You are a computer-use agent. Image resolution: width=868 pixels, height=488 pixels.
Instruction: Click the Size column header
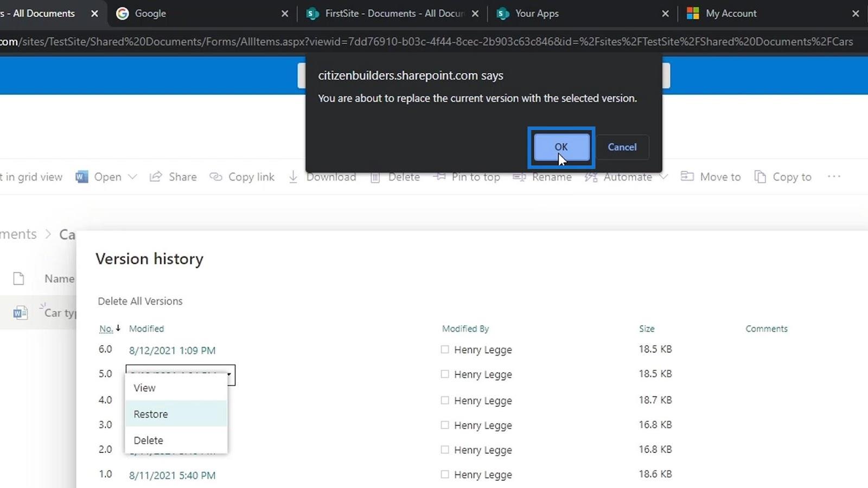coord(647,329)
